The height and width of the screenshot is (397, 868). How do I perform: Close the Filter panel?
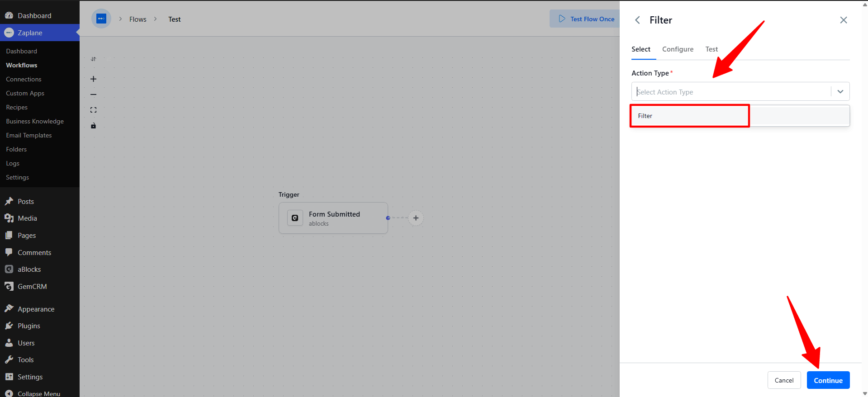click(844, 20)
